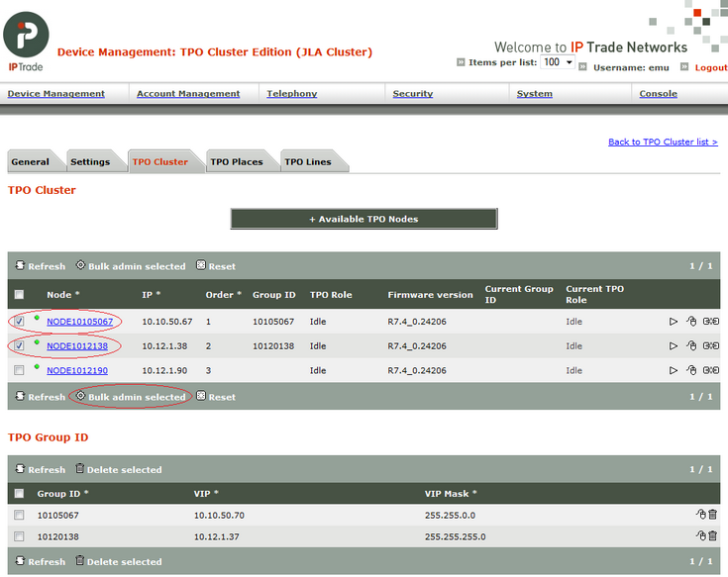The width and height of the screenshot is (728, 577).
Task: Switch to the TPO Places tab
Action: pyautogui.click(x=237, y=162)
